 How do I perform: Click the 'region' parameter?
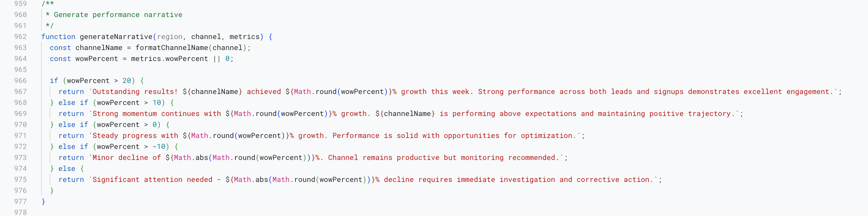[x=169, y=37]
